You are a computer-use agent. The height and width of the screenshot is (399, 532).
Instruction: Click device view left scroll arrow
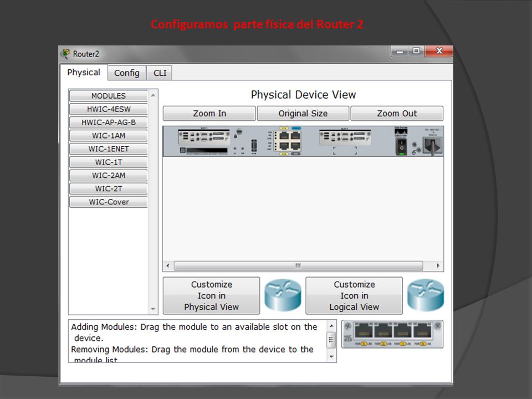[168, 265]
